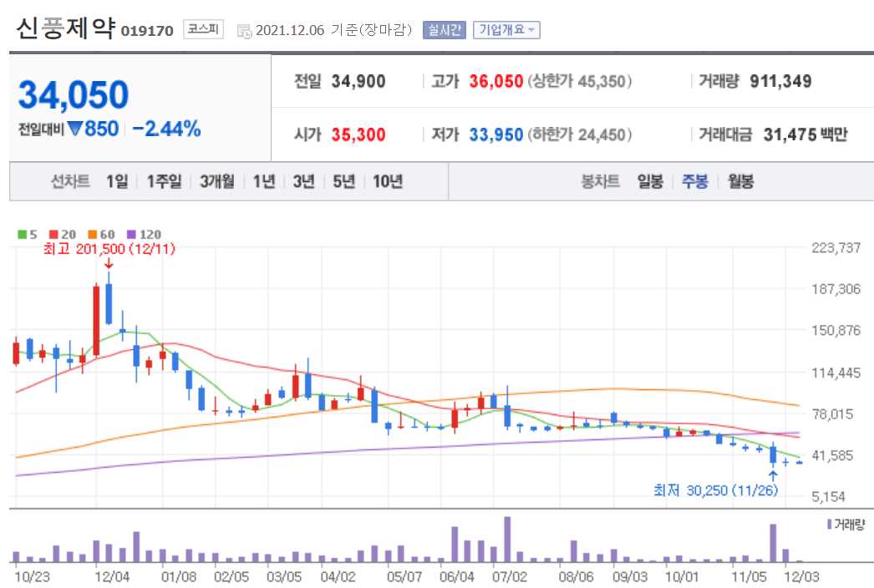Image resolution: width=874 pixels, height=588 pixels.
Task: Click the 신풍제약 stock name heading
Action: coord(66,28)
